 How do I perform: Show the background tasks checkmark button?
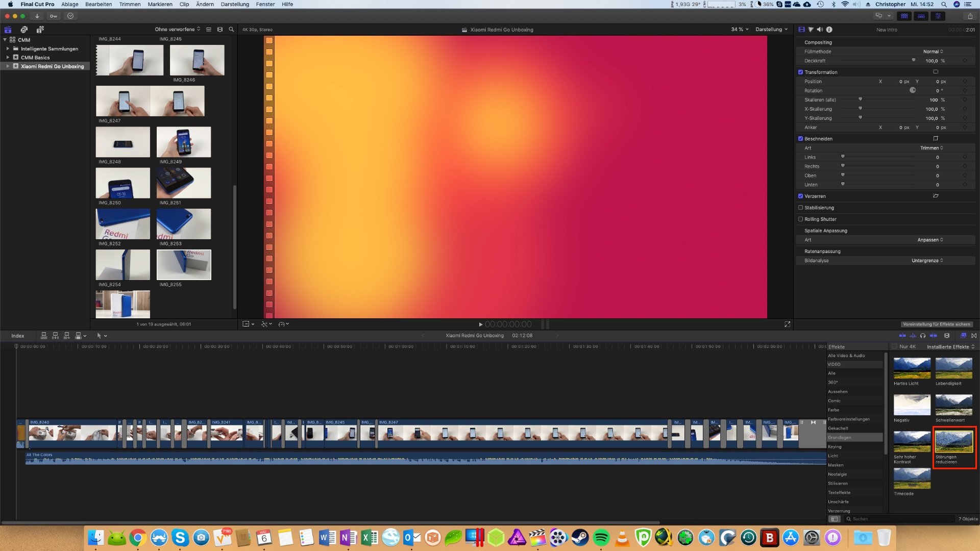click(70, 16)
